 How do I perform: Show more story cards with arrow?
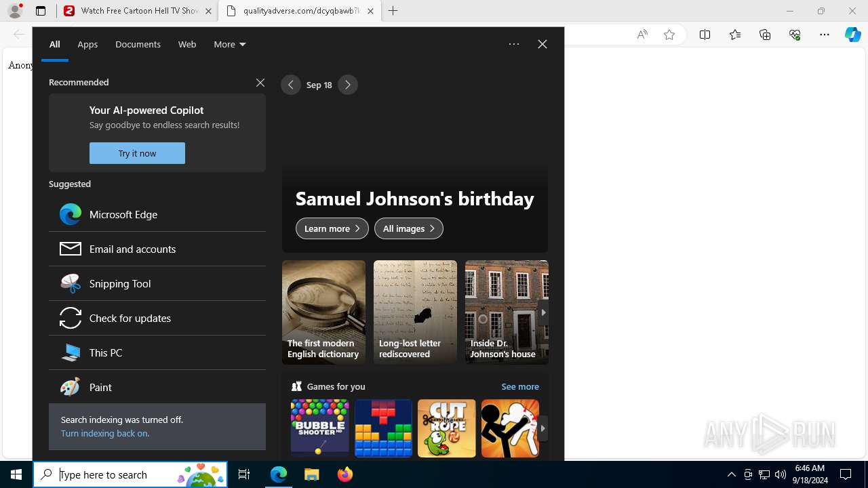pos(543,312)
